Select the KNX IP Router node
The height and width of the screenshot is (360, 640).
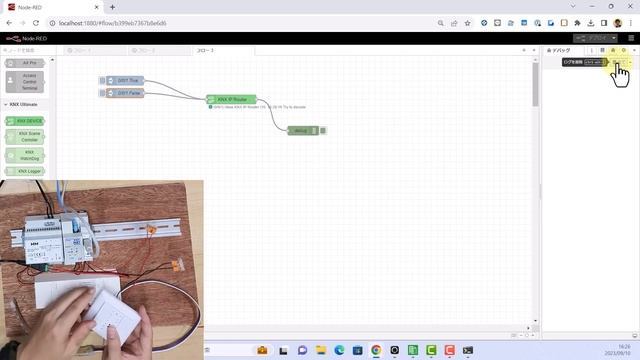(x=231, y=99)
